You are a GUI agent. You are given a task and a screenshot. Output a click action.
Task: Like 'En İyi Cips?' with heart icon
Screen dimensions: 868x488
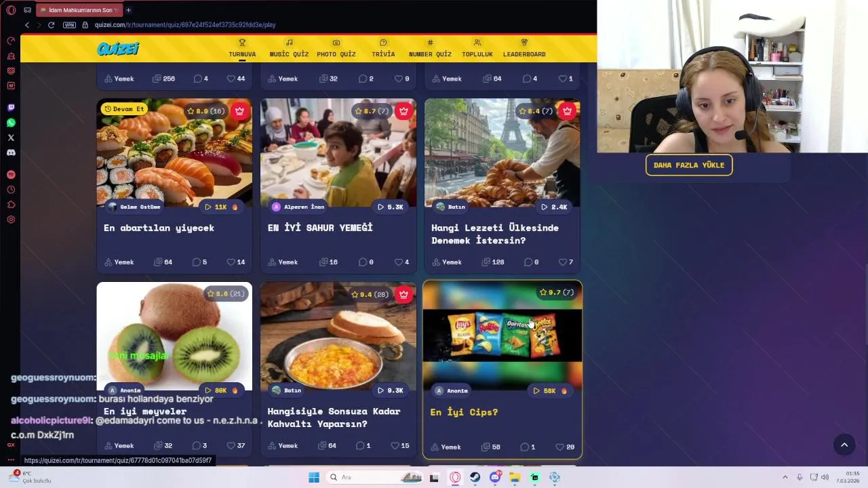pos(559,447)
